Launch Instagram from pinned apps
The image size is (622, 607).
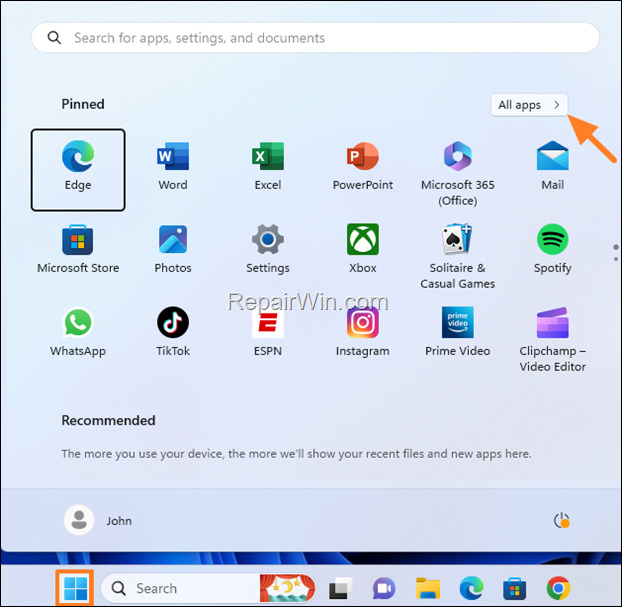[x=363, y=332]
